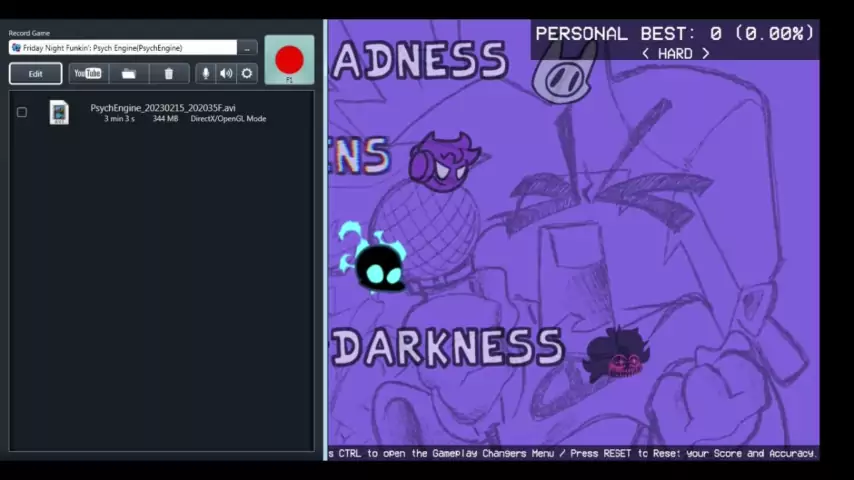Select the MADNESS song at the top
Screen dimensions: 854x480
(420, 61)
